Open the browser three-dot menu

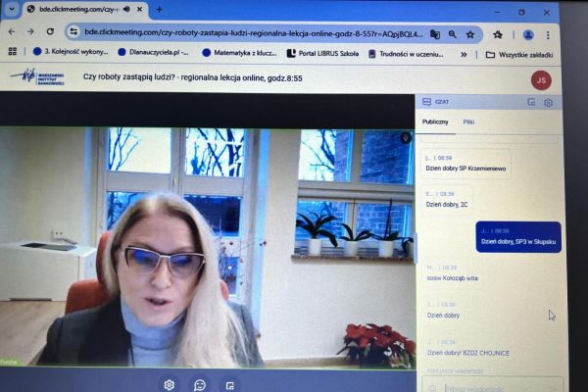(x=548, y=35)
